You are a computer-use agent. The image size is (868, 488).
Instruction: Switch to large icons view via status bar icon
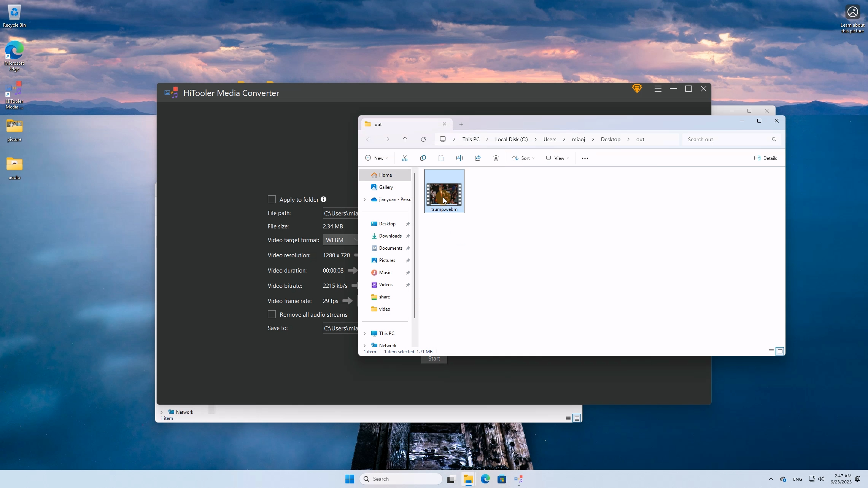[x=780, y=351]
